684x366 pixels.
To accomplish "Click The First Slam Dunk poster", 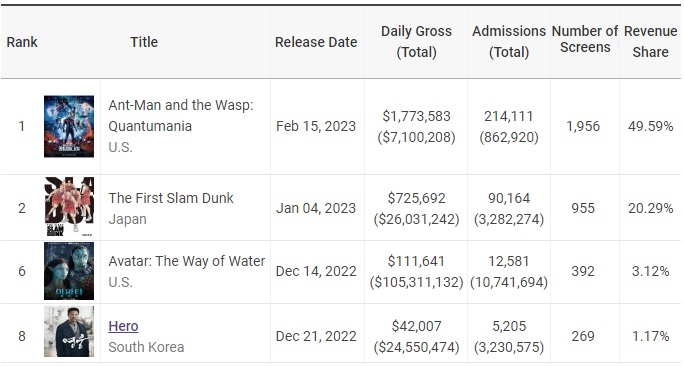I will pos(69,207).
